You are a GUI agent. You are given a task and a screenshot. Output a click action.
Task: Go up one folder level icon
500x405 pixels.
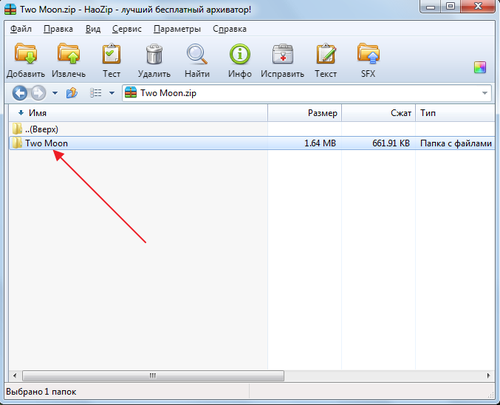pyautogui.click(x=72, y=93)
